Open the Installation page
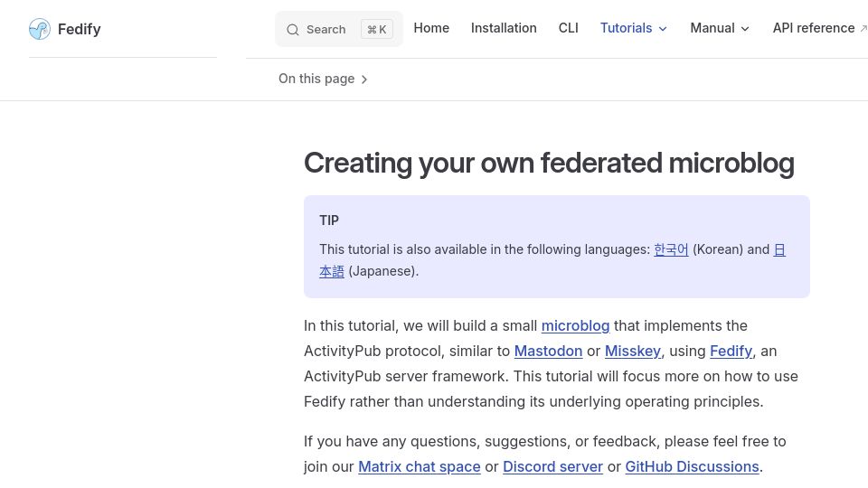Image resolution: width=868 pixels, height=488 pixels. [x=504, y=28]
